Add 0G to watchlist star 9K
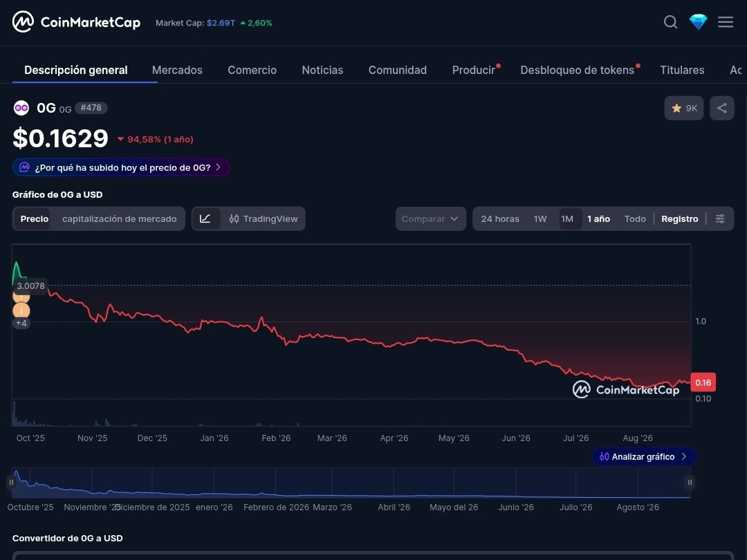 click(683, 108)
